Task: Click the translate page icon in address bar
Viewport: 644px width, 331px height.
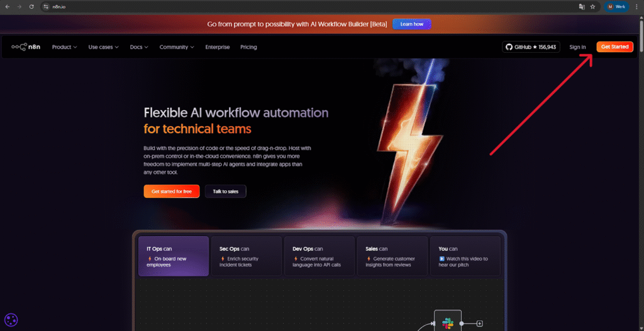Action: [x=582, y=6]
